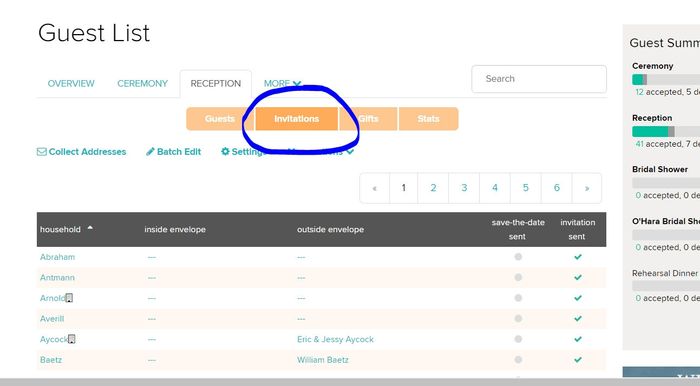Viewport: 700px width, 386px height.
Task: Edit Averill's outside envelope dashes
Action: click(x=301, y=319)
